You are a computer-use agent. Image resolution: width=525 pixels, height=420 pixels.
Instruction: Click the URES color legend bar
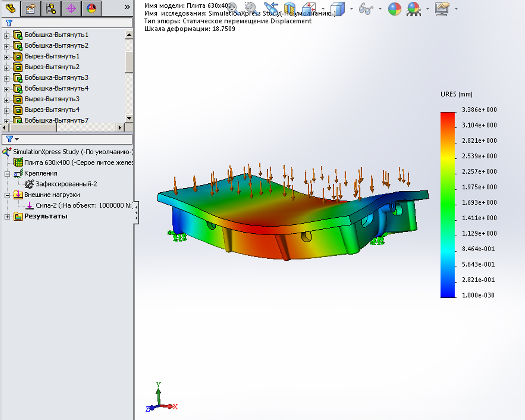coord(448,205)
